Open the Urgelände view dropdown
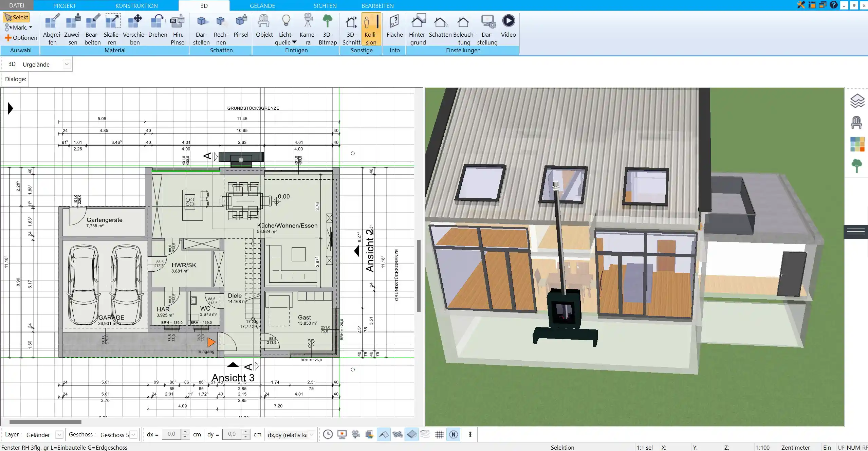Viewport: 868px width, 451px height. point(67,64)
